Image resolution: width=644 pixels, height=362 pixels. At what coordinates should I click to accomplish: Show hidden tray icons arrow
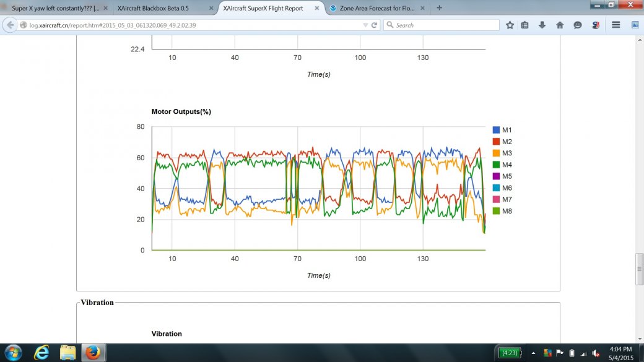(533, 353)
